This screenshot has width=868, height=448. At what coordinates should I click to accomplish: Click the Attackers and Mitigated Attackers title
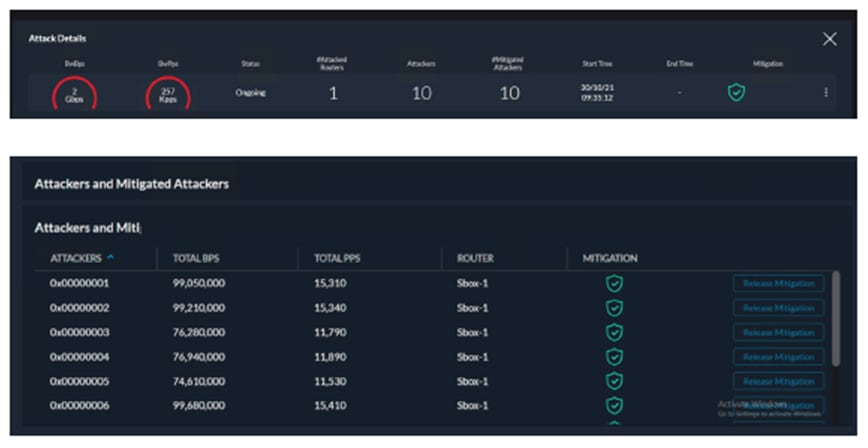click(x=132, y=184)
